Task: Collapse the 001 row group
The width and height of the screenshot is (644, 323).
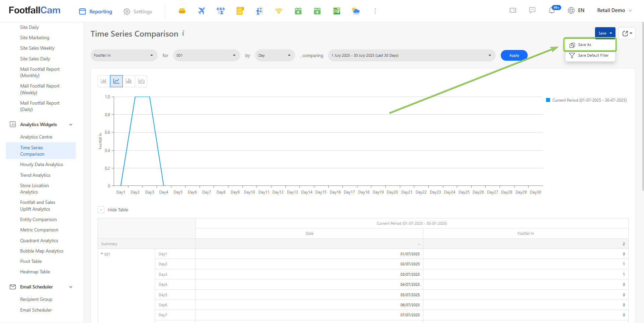Action: [102, 254]
